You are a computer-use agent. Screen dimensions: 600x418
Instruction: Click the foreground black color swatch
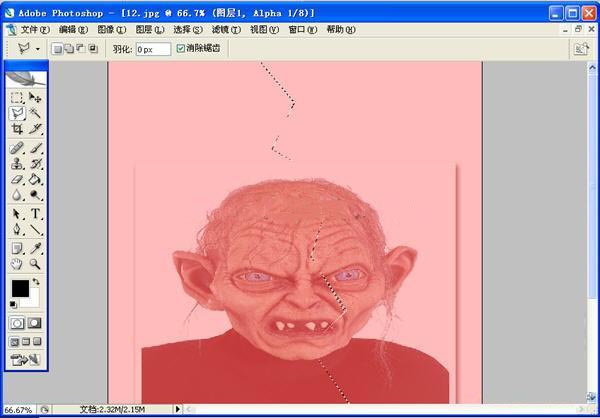click(20, 288)
